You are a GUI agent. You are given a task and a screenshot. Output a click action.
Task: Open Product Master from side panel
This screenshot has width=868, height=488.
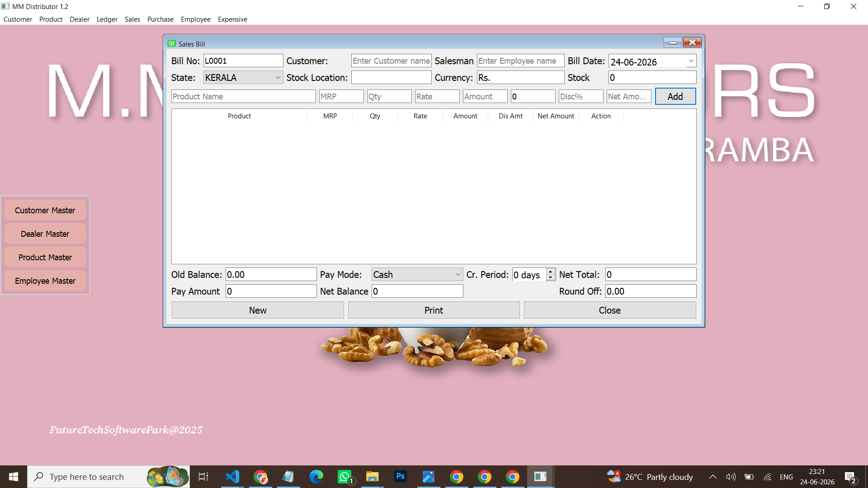[x=45, y=258]
